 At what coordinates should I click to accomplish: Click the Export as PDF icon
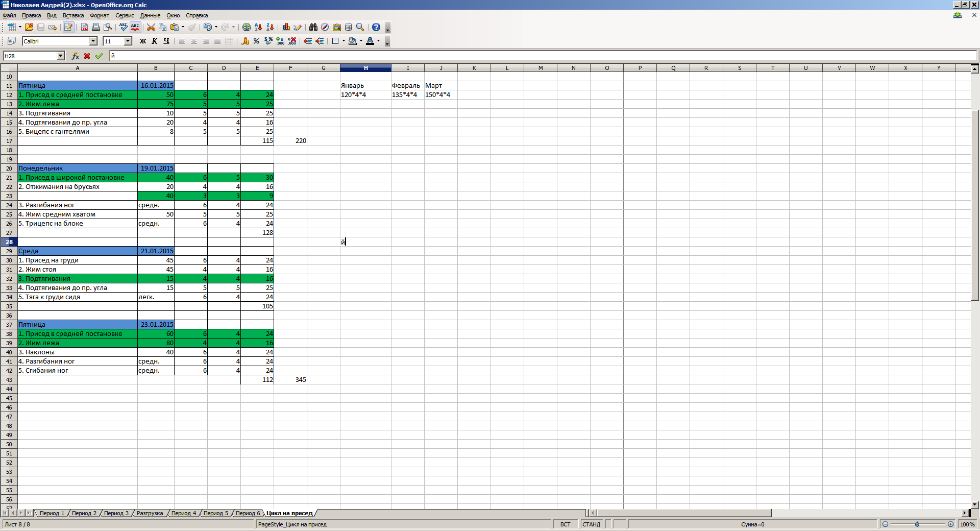(85, 28)
